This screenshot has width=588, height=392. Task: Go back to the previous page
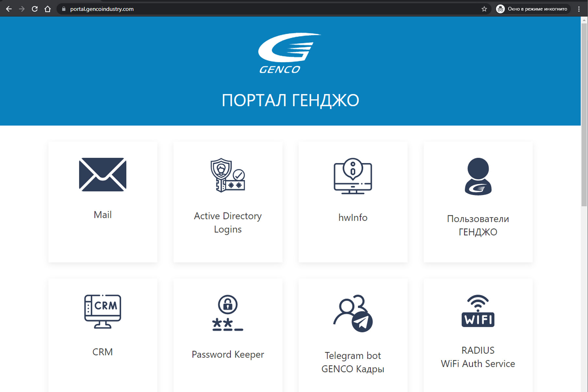click(x=9, y=9)
